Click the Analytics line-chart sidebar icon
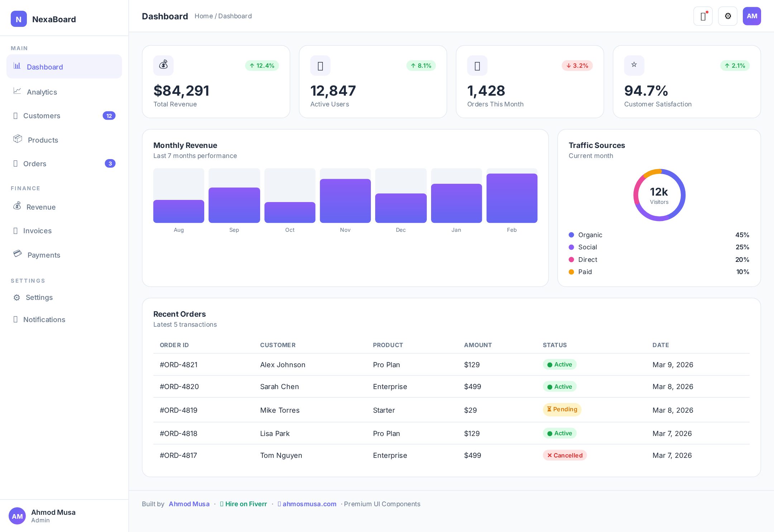The width and height of the screenshot is (774, 532). click(x=17, y=91)
